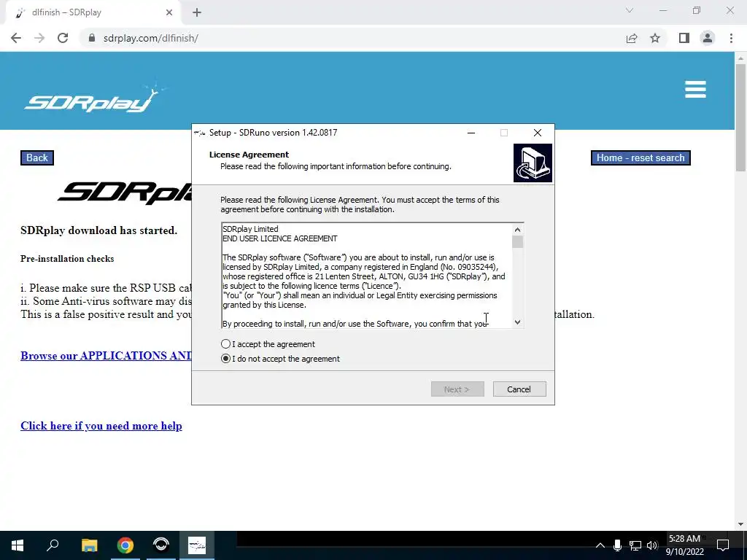Screen dimensions: 747x560
Task: Open Chrome three-dot menu
Action: tap(731, 38)
